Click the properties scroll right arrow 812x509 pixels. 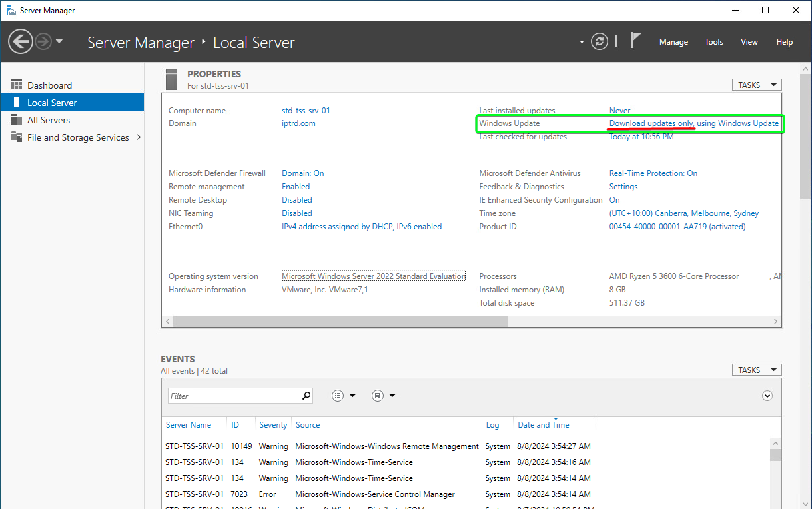tap(776, 321)
